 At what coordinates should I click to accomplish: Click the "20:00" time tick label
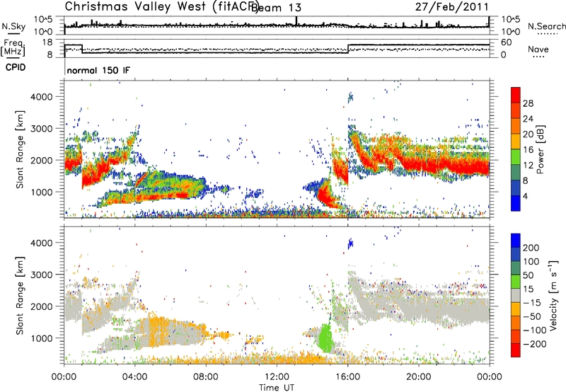coord(418,377)
